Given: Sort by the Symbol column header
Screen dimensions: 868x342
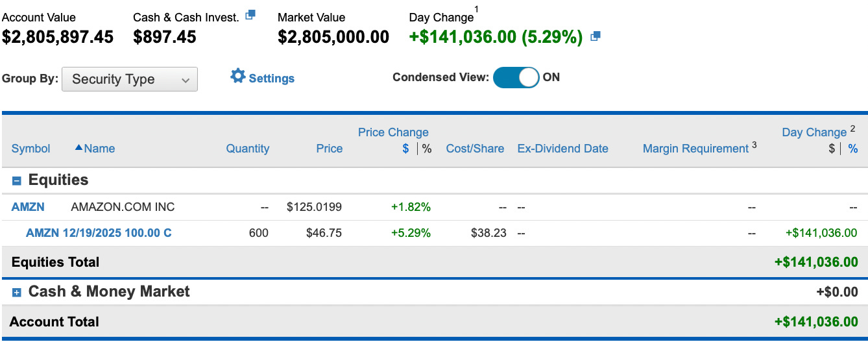Looking at the screenshot, I should (x=30, y=149).
